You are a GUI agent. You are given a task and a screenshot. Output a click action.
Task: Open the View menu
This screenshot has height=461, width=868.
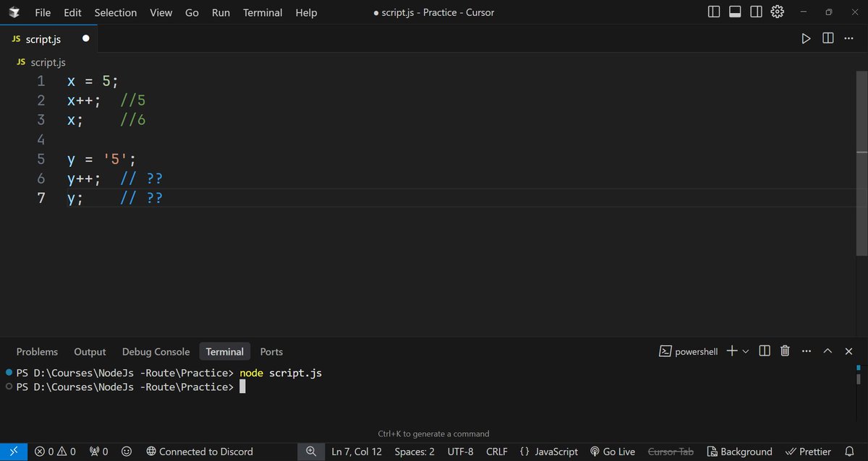[161, 13]
